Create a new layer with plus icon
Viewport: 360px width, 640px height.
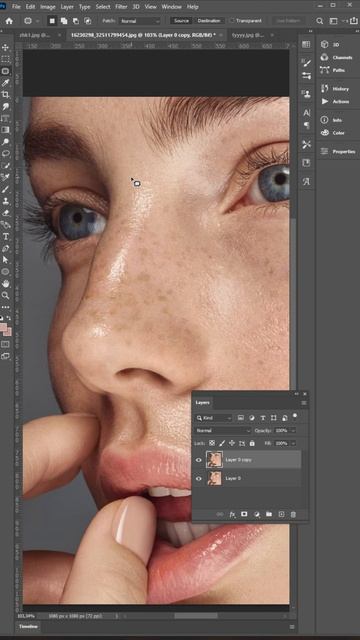[x=281, y=514]
